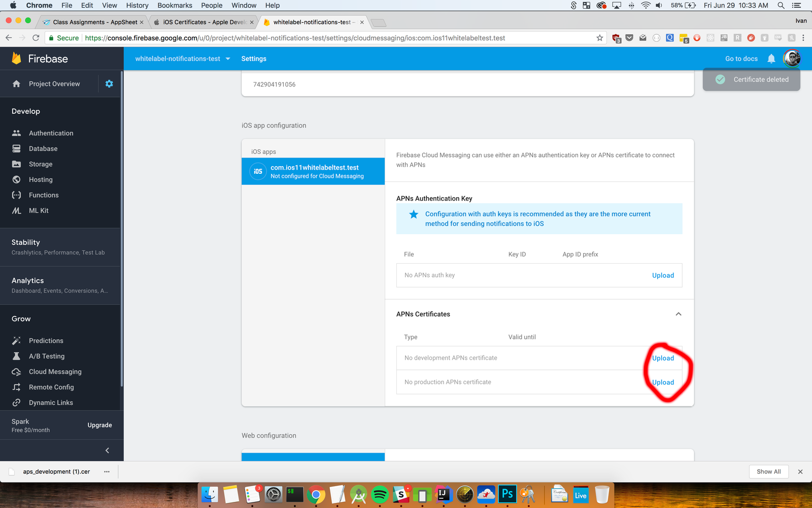This screenshot has height=508, width=812.
Task: Switch to iOS Certificates - Apple Developer tab
Action: (x=204, y=22)
